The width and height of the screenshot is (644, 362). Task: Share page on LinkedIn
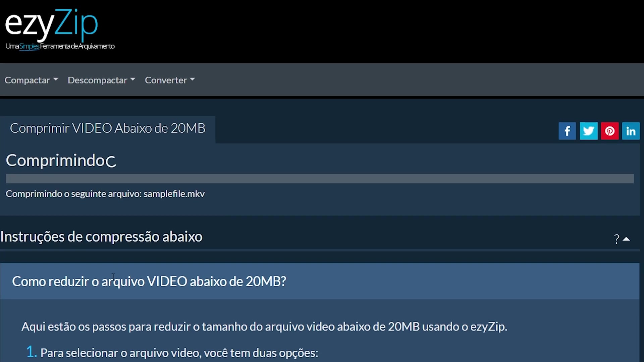click(631, 131)
